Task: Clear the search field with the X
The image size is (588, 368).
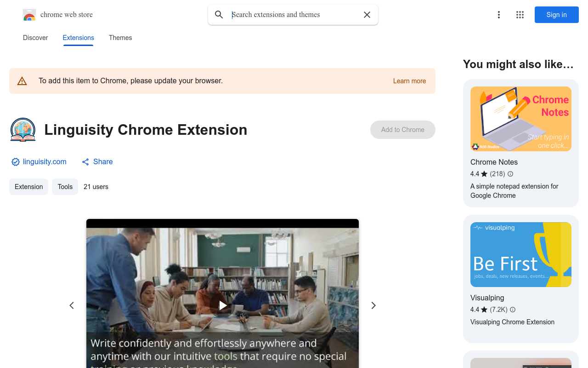Action: 367,15
